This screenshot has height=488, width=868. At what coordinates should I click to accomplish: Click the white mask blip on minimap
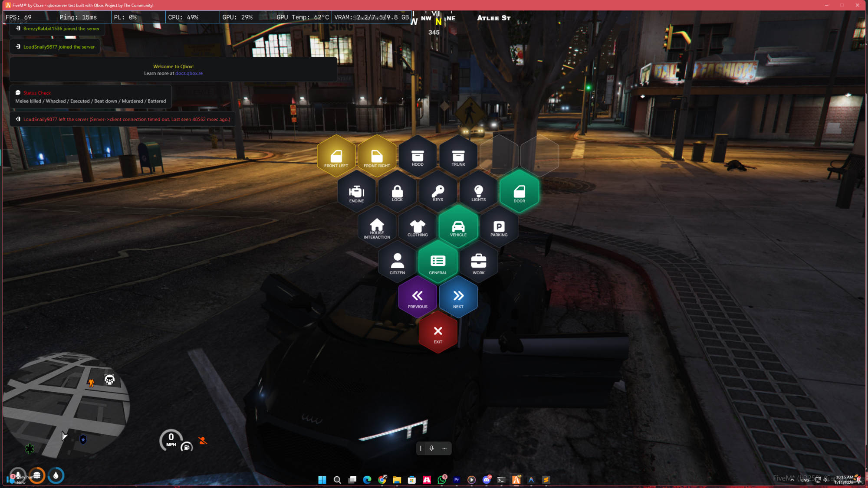point(109,380)
